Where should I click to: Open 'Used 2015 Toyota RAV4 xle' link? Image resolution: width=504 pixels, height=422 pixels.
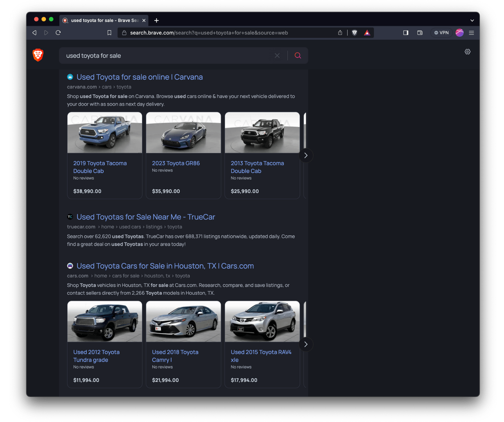tap(261, 356)
